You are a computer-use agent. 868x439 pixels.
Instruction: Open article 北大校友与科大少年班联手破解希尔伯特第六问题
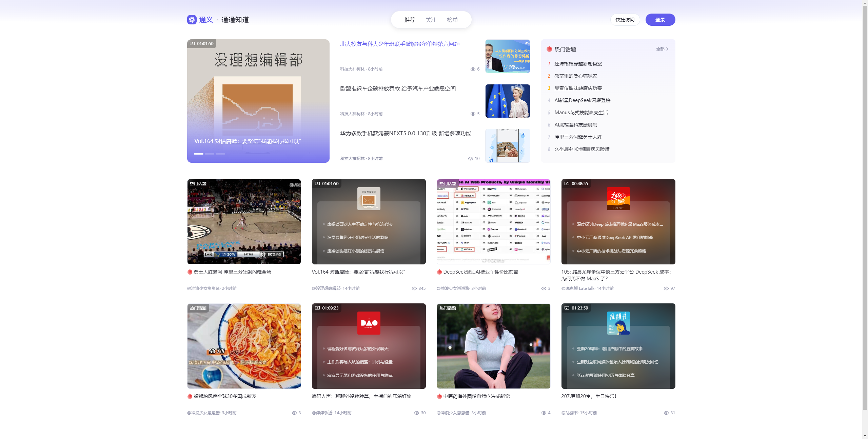(x=400, y=44)
